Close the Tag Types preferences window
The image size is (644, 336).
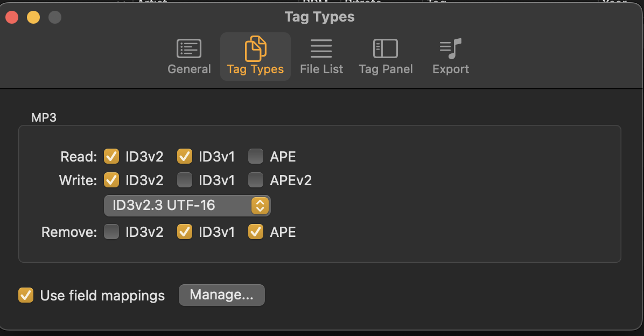pos(12,18)
